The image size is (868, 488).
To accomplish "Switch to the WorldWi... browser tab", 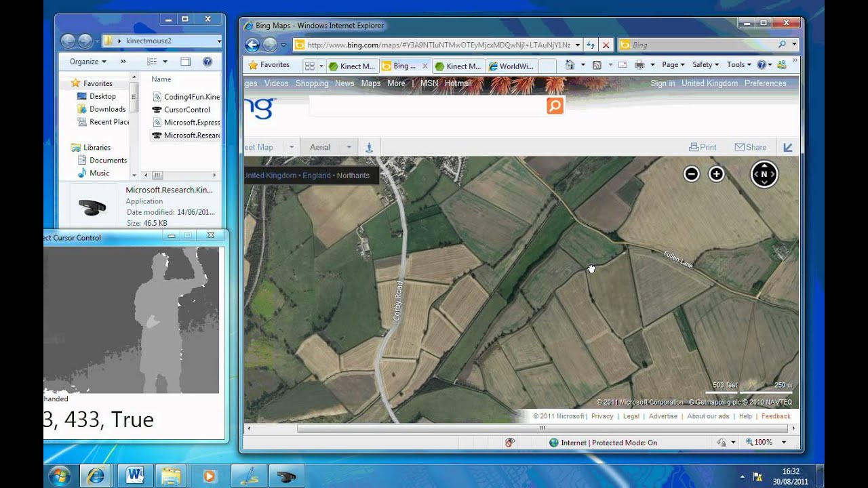I will point(512,66).
